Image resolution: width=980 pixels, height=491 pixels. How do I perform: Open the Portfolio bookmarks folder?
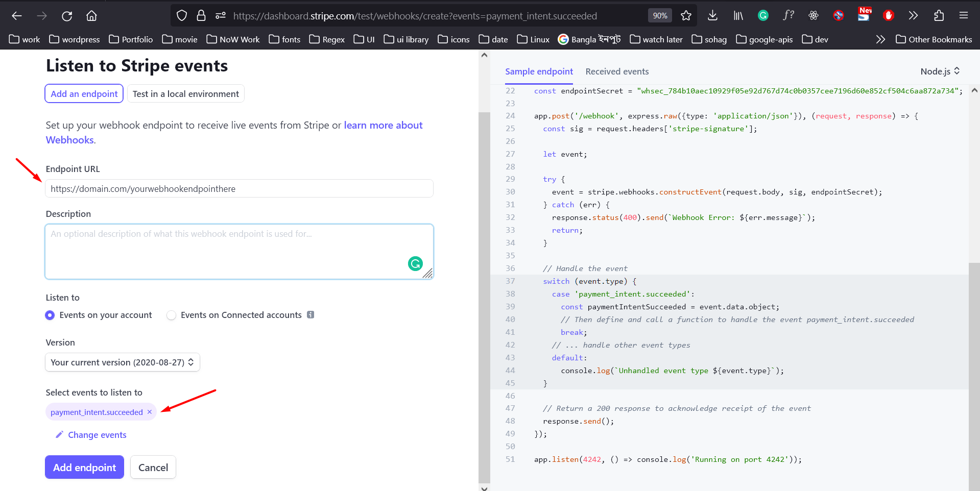(131, 39)
